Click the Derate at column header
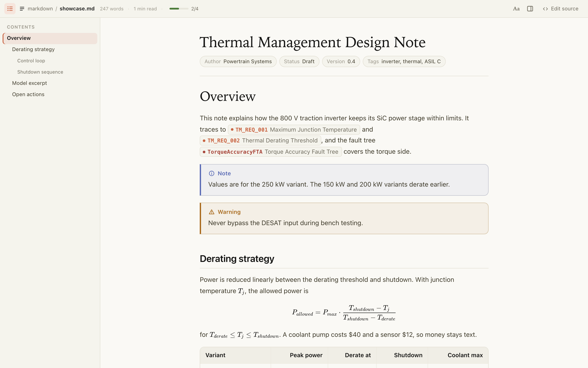 click(352, 355)
